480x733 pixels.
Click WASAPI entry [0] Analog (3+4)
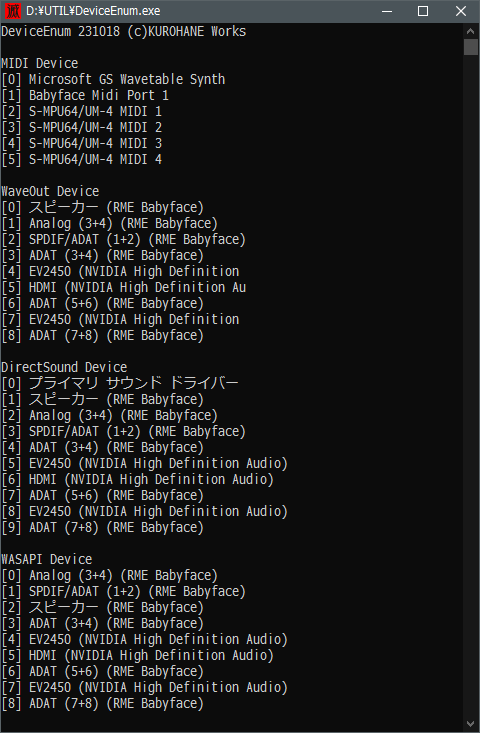(x=110, y=575)
